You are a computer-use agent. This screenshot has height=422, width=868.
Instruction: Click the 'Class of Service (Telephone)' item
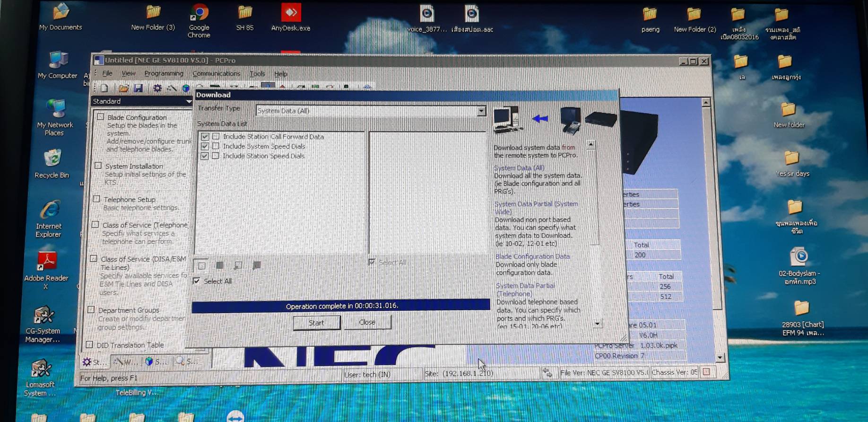coord(145,225)
